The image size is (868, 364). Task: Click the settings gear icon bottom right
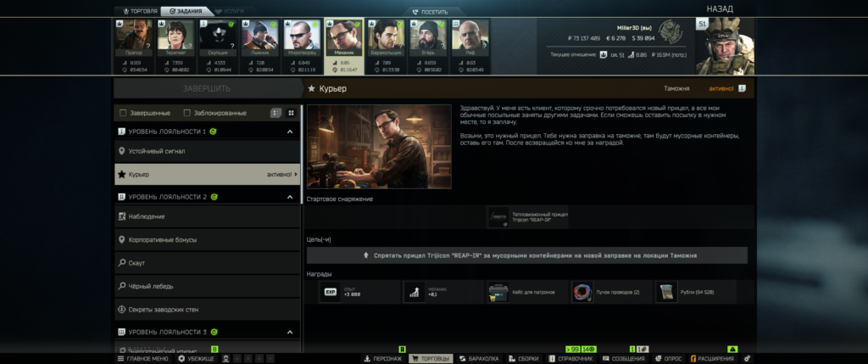pyautogui.click(x=747, y=359)
